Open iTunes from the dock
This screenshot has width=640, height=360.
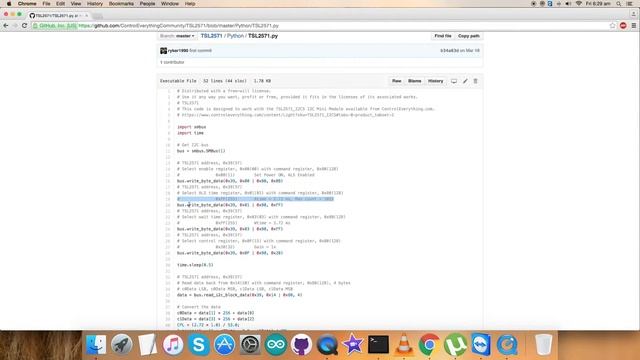click(173, 344)
